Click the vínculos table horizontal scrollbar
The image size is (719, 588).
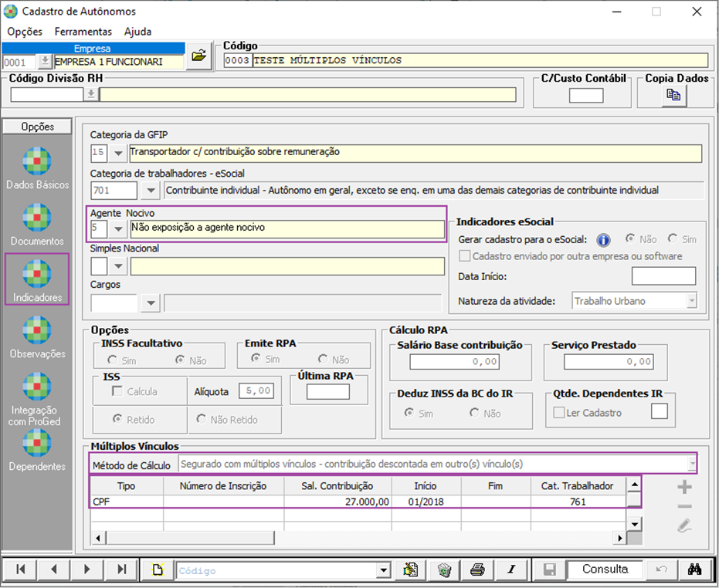(358, 538)
